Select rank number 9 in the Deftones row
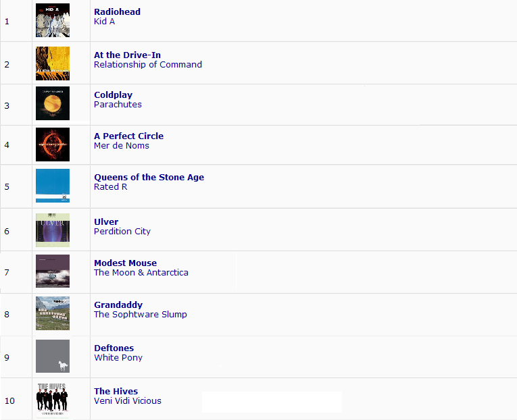 [x=7, y=357]
